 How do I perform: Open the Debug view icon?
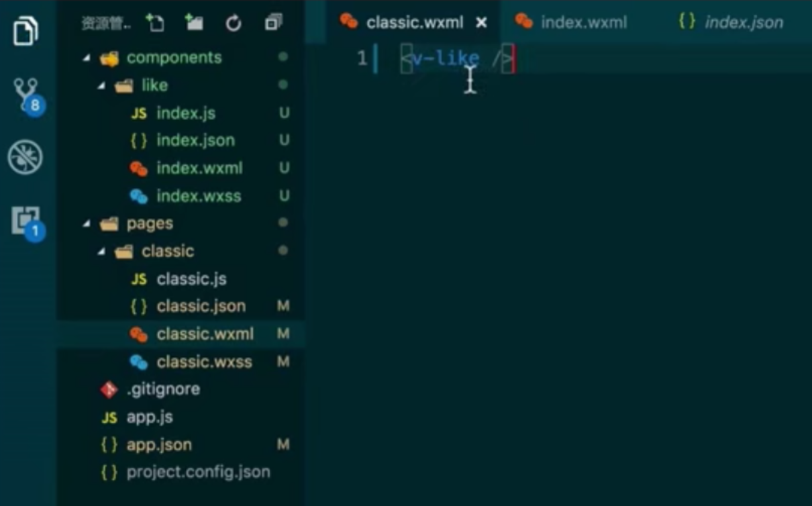[25, 158]
